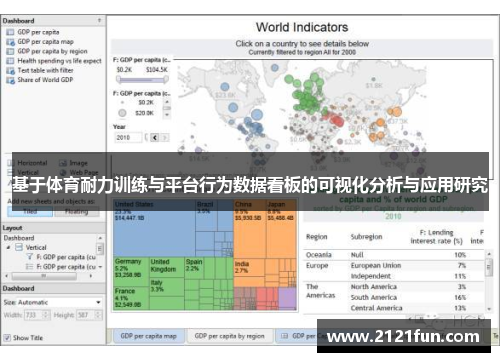This screenshot has width=500, height=362.
Task: Click down arrow in Layout tree scrollbar
Action: click(x=100, y=267)
